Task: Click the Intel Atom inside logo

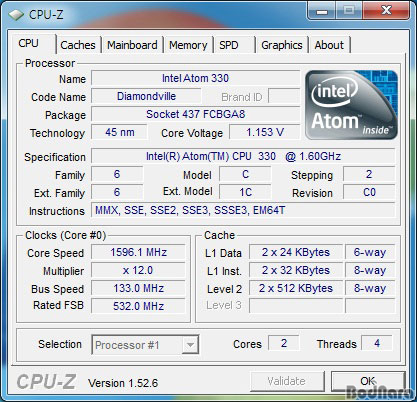Action: 351,105
